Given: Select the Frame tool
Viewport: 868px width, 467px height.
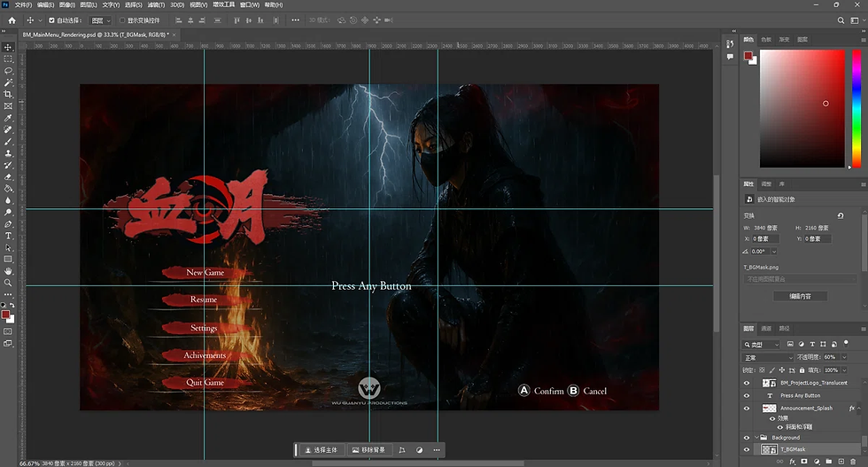Looking at the screenshot, I should 8,105.
